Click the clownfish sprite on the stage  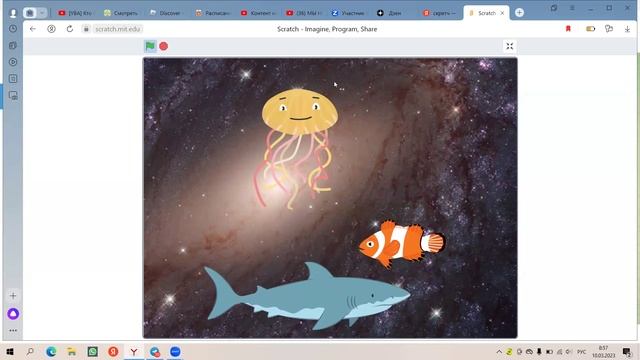pos(402,244)
